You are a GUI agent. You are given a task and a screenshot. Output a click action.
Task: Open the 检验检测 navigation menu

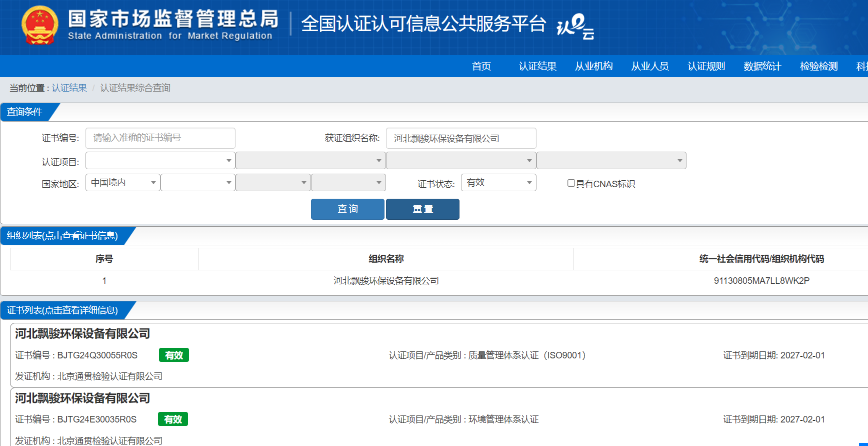click(x=818, y=66)
